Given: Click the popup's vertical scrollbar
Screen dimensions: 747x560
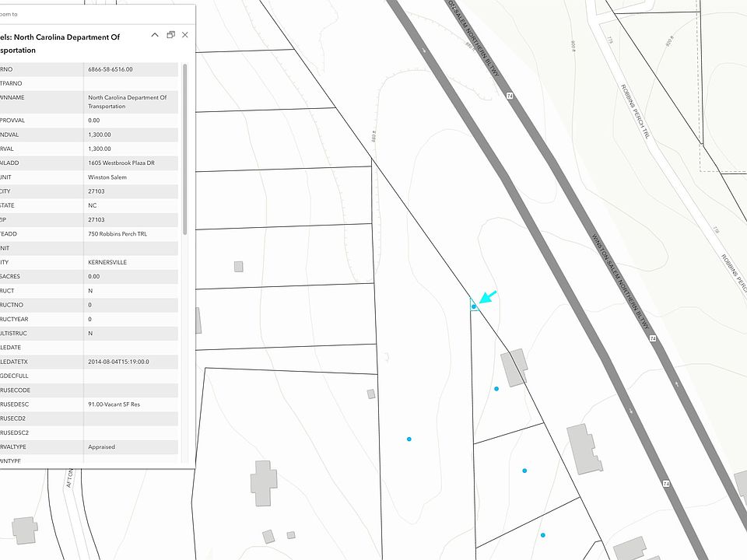Looking at the screenshot, I should click(x=185, y=149).
